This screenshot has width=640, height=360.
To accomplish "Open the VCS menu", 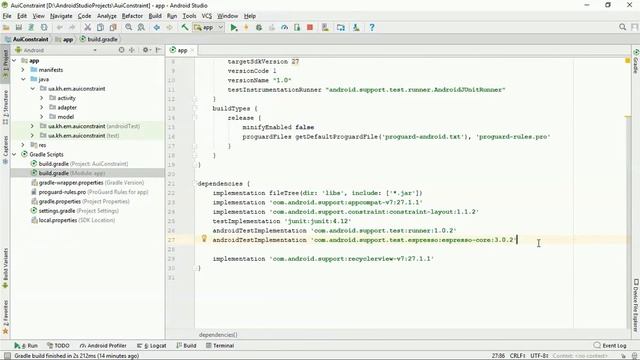I will click(x=207, y=16).
